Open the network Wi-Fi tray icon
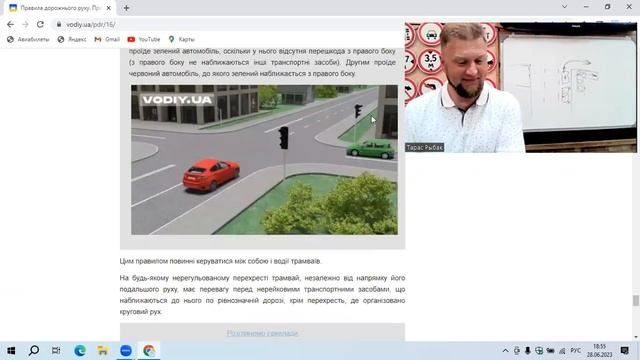Screen dimensions: 640x360 (x=562, y=351)
